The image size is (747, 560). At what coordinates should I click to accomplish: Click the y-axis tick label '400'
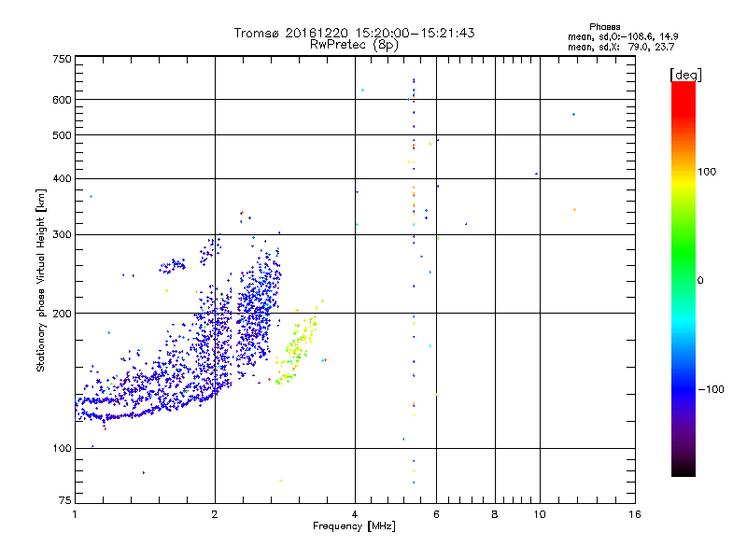click(x=62, y=179)
